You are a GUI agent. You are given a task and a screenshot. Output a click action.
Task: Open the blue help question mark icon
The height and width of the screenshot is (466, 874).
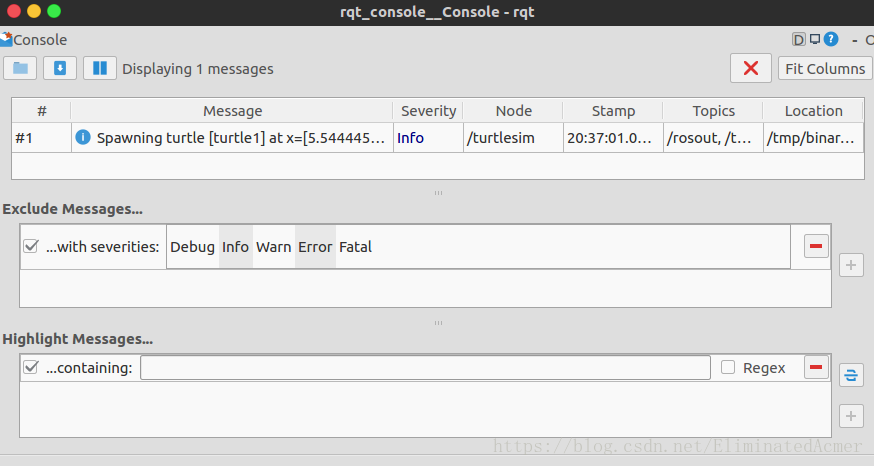tap(831, 39)
